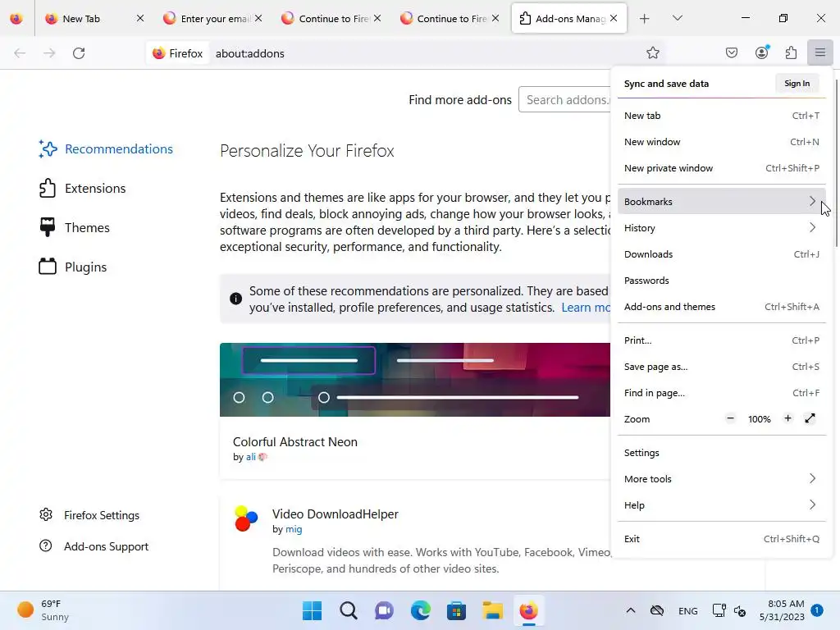The width and height of the screenshot is (840, 630).
Task: Choose Exit from the menu
Action: (721, 539)
